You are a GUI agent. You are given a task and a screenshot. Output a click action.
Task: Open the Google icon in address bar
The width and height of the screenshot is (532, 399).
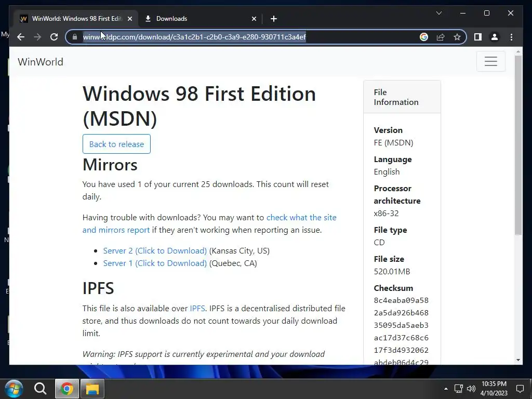click(424, 37)
